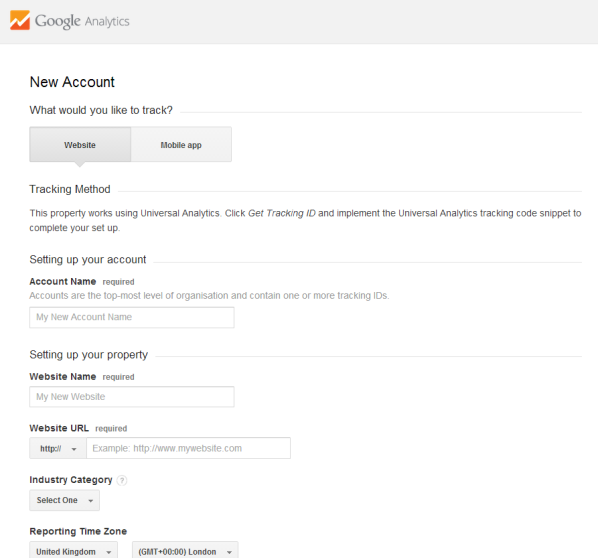Open the Industry Category help question mark
The width and height of the screenshot is (598, 558).
[x=122, y=480]
